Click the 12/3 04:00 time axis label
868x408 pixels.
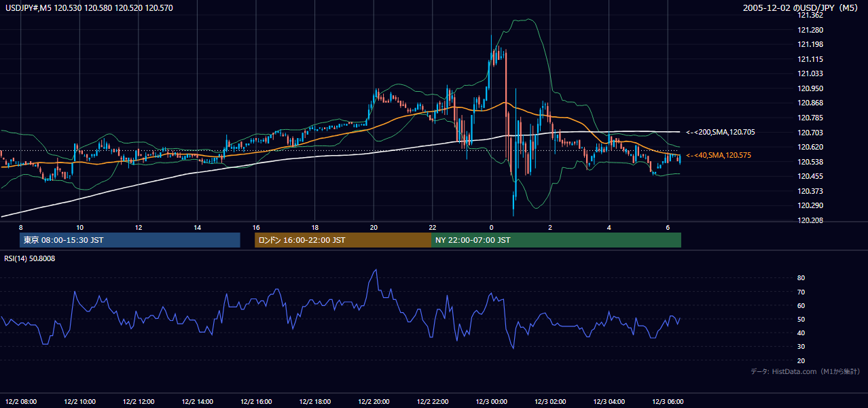pos(609,401)
